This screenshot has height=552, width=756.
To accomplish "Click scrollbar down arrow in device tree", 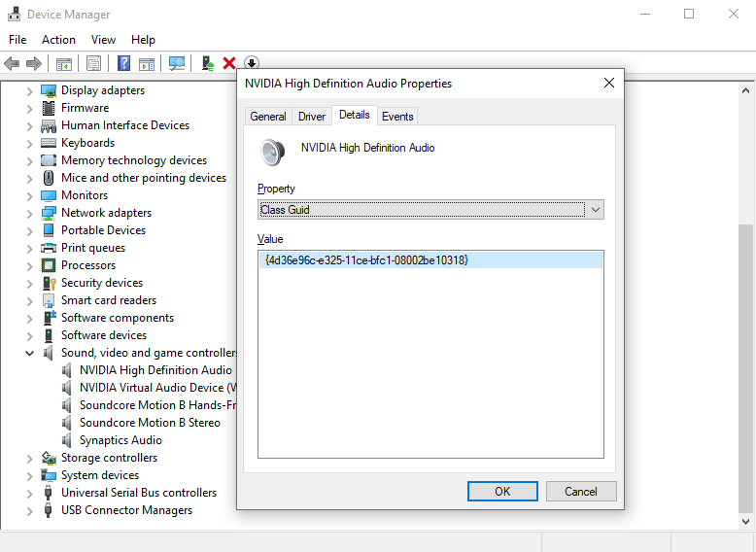I will [745, 521].
